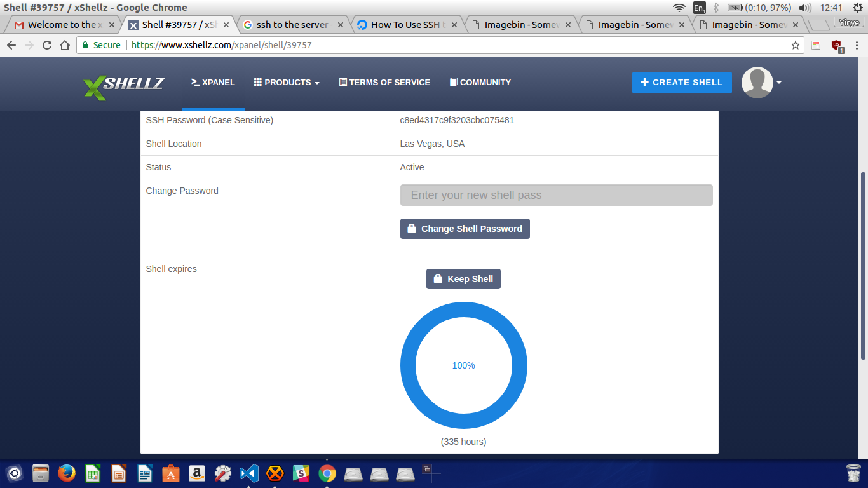Open LibreOffice Calc from the dock

click(x=93, y=473)
